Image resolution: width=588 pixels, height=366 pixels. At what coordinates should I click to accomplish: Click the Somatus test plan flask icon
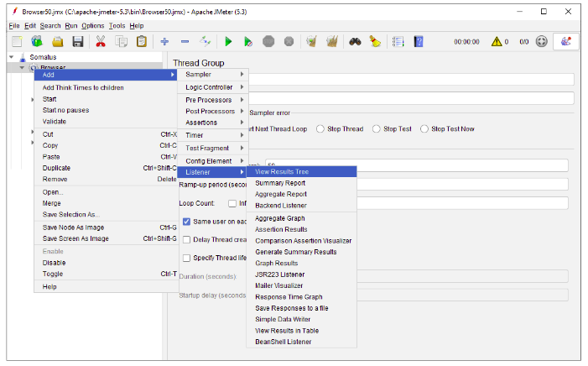coord(23,57)
